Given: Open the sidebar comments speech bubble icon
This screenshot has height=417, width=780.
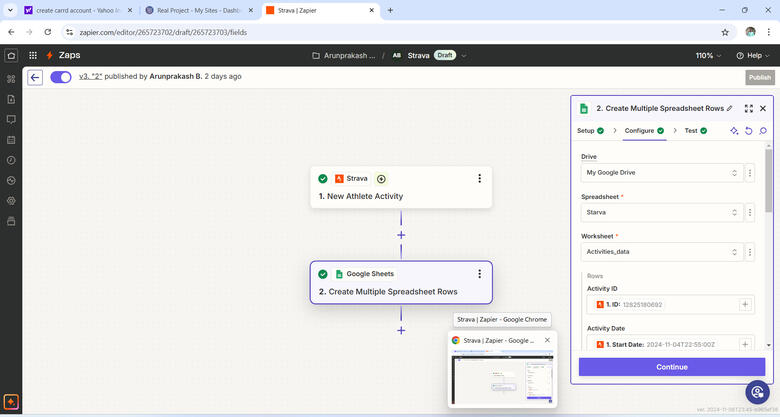Looking at the screenshot, I should tap(11, 119).
